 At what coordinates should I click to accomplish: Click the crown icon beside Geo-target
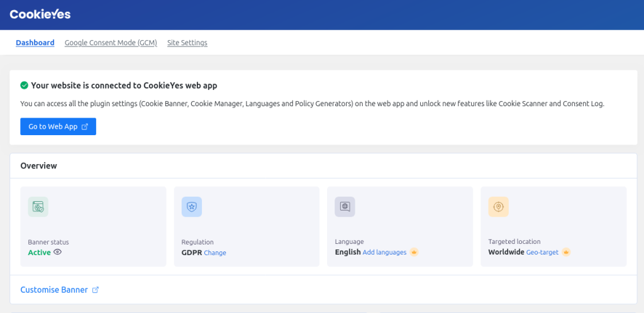pyautogui.click(x=566, y=252)
